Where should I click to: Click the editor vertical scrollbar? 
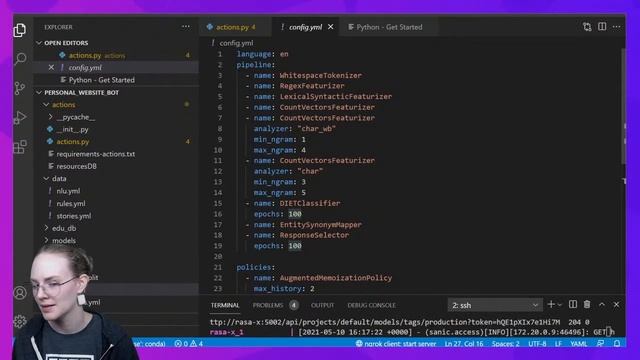coord(623,106)
